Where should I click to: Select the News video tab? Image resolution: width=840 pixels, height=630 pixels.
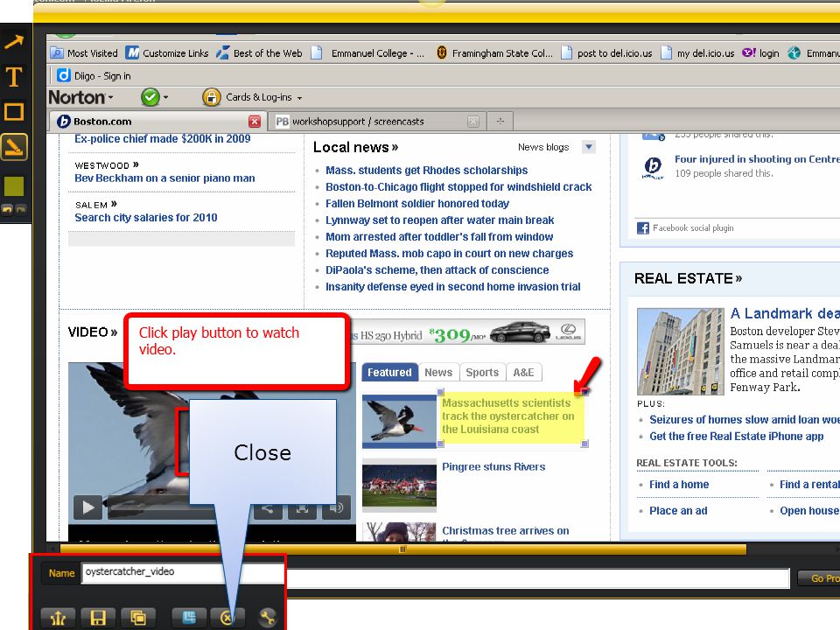click(x=438, y=373)
